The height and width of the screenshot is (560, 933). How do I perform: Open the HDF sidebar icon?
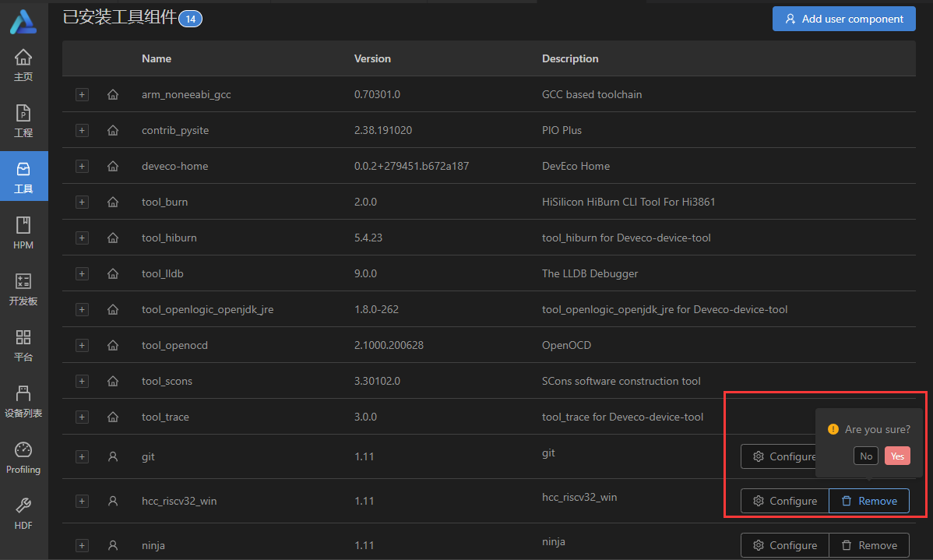tap(23, 513)
